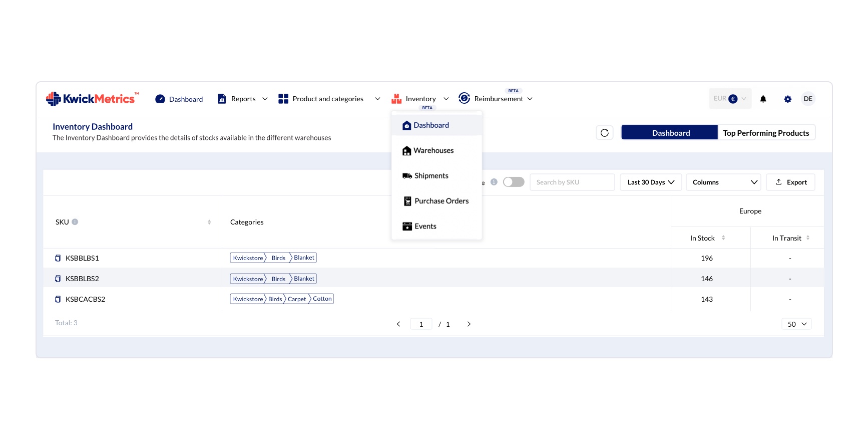Click the refresh icon button
This screenshot has height=439, width=868.
pos(605,133)
